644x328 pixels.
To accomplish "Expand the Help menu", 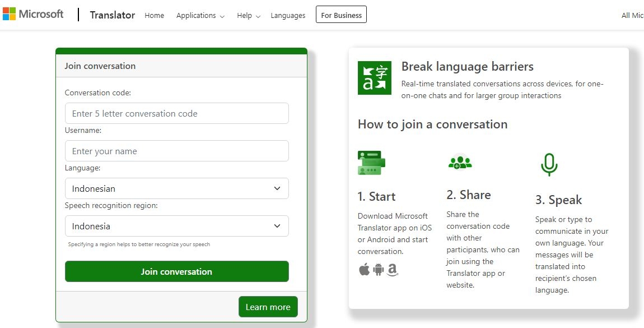I will point(249,16).
